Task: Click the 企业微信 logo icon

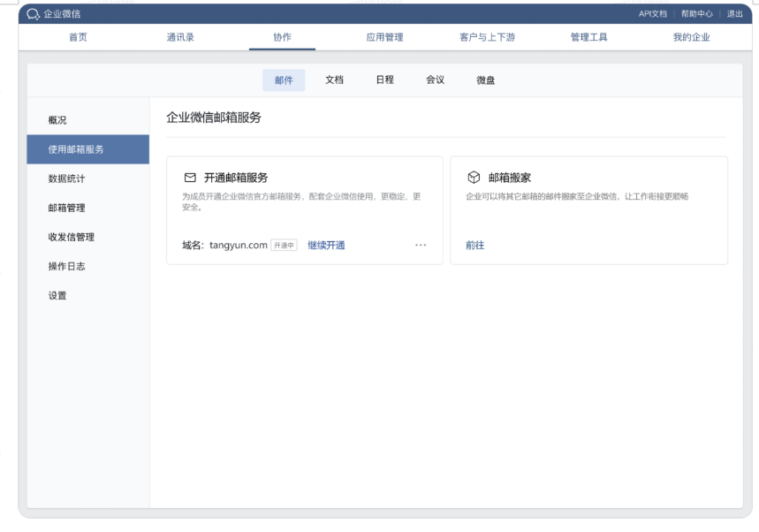Action: (28, 13)
